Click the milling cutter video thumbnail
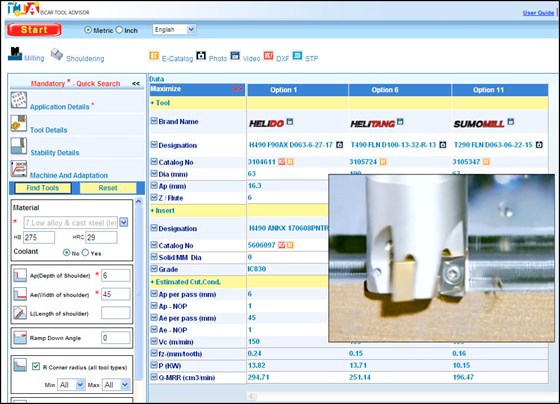The image size is (560, 404). pyautogui.click(x=441, y=258)
